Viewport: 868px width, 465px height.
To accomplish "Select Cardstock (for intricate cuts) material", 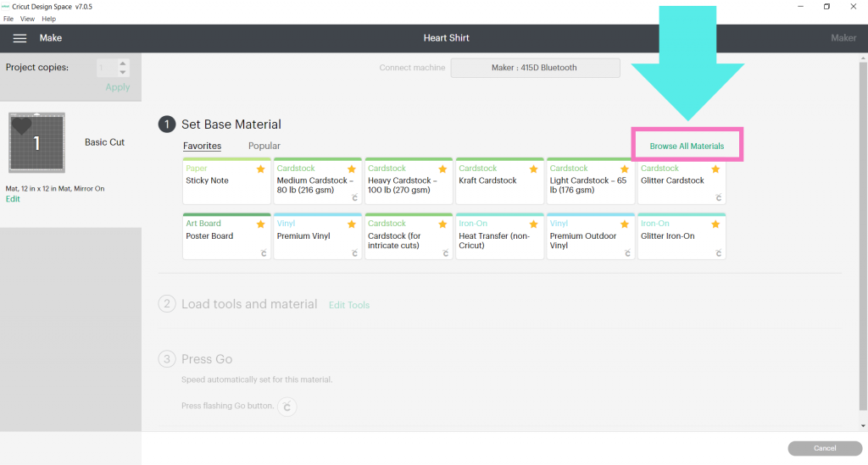I will pyautogui.click(x=409, y=236).
